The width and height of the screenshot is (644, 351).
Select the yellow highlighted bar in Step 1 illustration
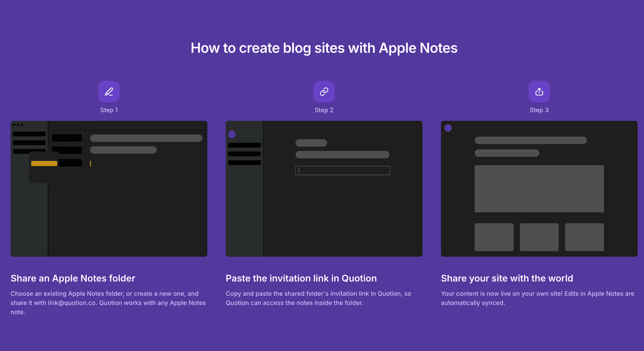44,164
